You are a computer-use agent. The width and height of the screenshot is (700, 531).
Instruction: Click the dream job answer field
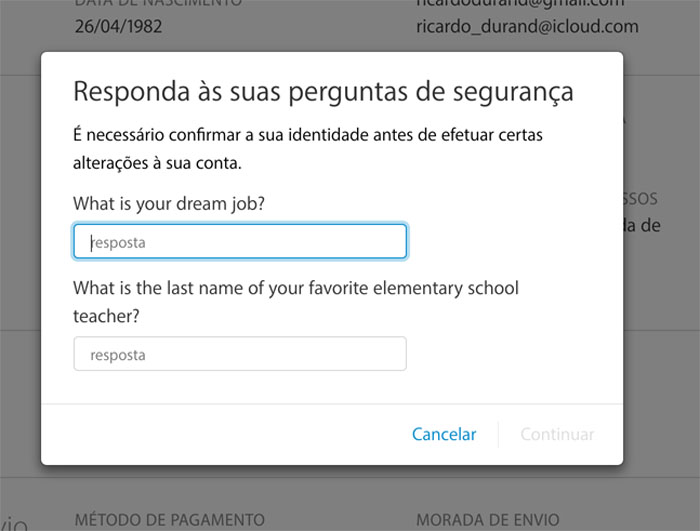(240, 241)
